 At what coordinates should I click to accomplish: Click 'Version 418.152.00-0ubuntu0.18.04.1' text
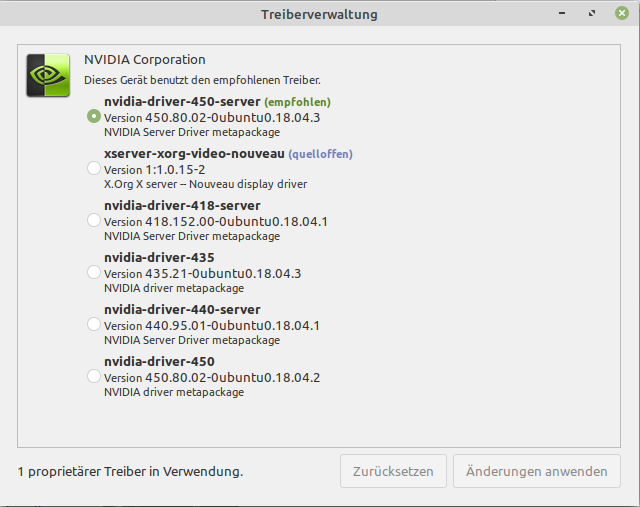pyautogui.click(x=216, y=222)
